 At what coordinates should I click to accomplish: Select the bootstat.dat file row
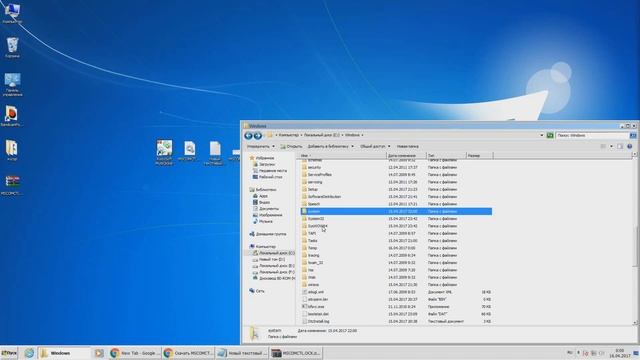point(396,314)
